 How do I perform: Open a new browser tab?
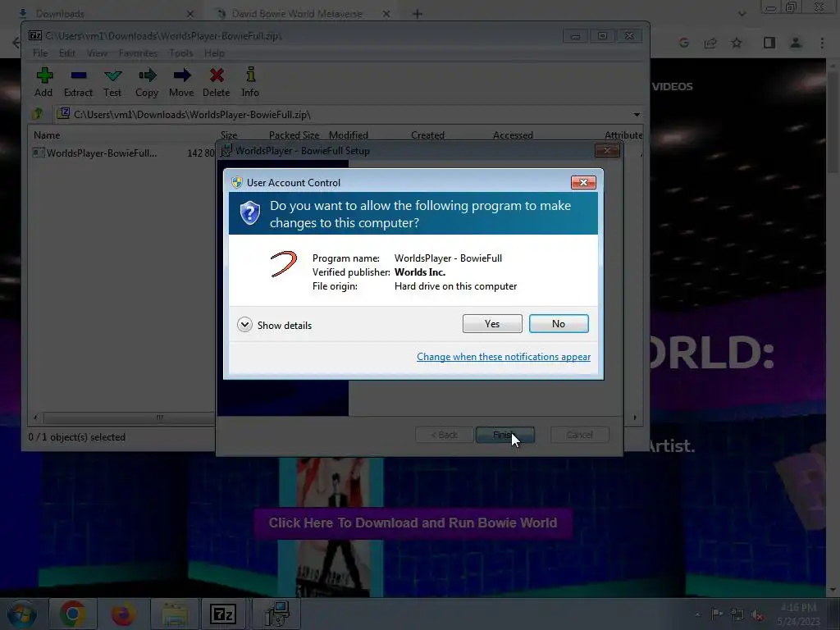point(418,14)
